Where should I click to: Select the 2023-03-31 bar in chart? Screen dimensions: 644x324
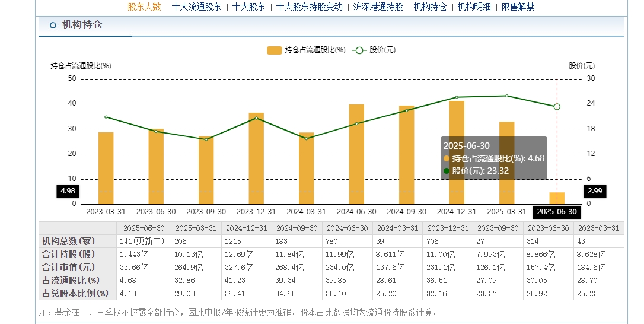pos(106,168)
